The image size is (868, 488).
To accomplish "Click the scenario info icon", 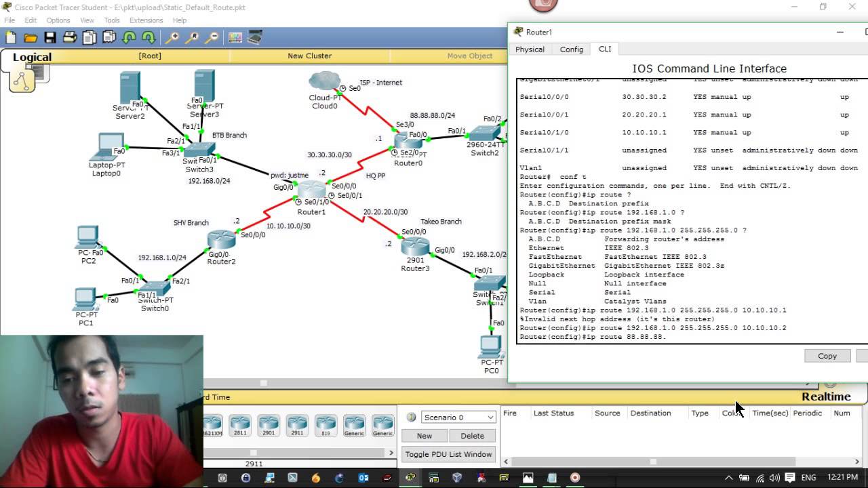I will [x=411, y=418].
